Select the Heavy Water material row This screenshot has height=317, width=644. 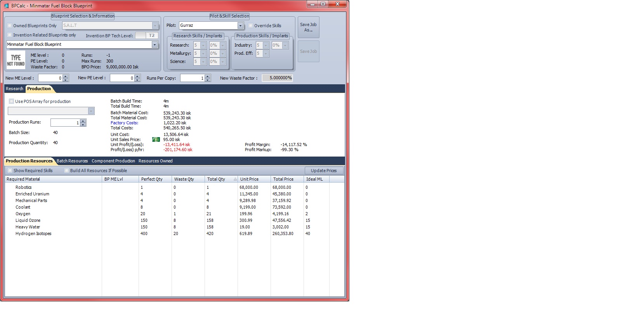(x=175, y=227)
